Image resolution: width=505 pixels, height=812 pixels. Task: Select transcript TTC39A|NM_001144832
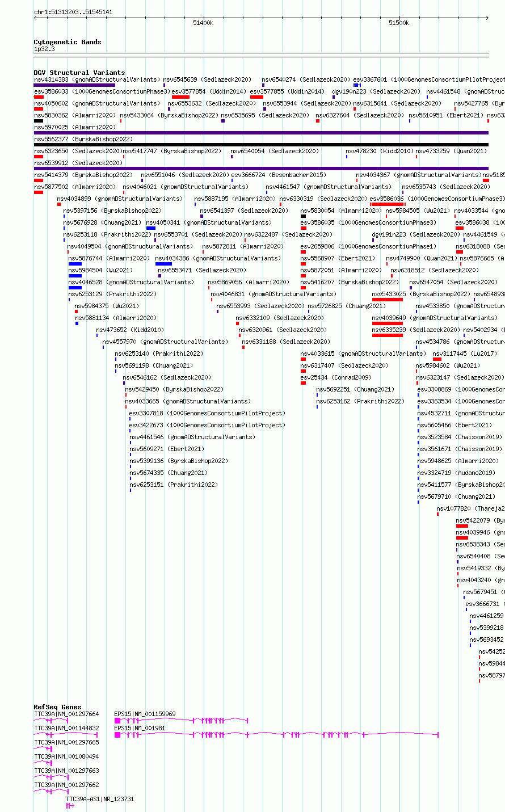click(66, 728)
